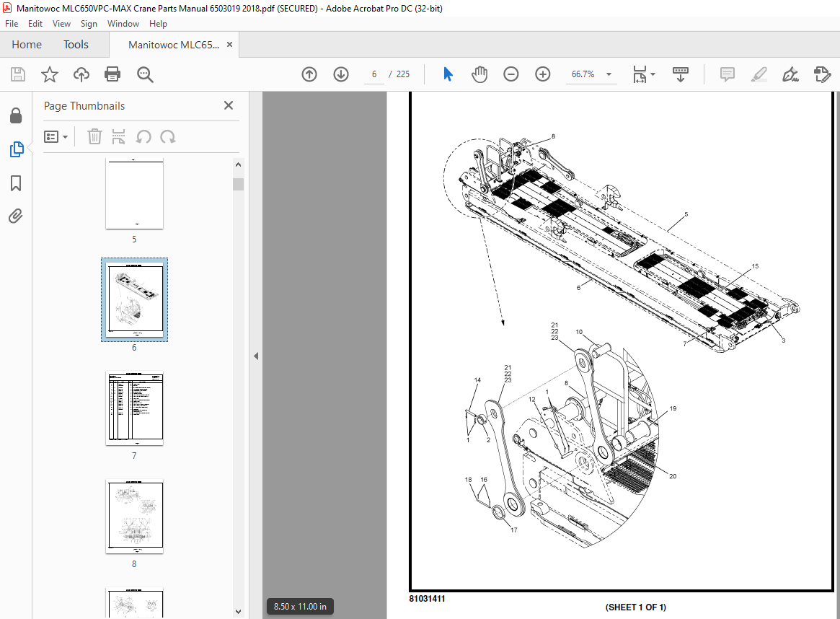Print the document with printer icon
Viewport: 840px width, 619px height.
click(112, 74)
